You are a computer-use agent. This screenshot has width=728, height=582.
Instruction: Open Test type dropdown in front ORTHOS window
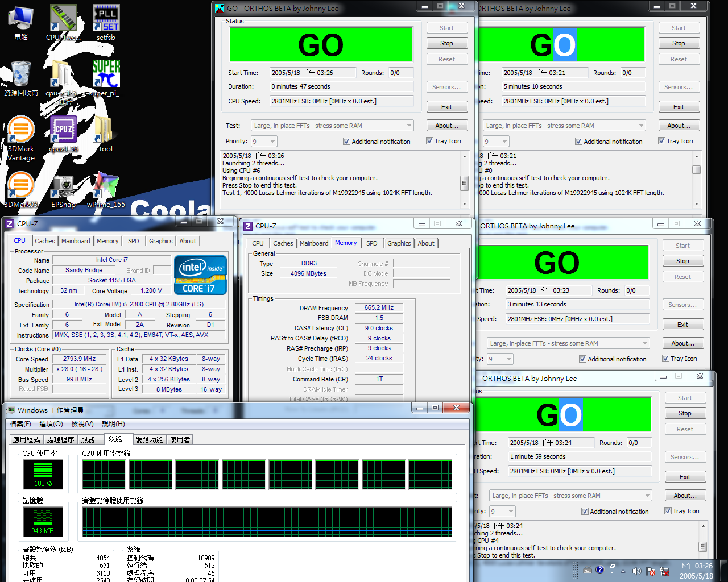pyautogui.click(x=332, y=126)
